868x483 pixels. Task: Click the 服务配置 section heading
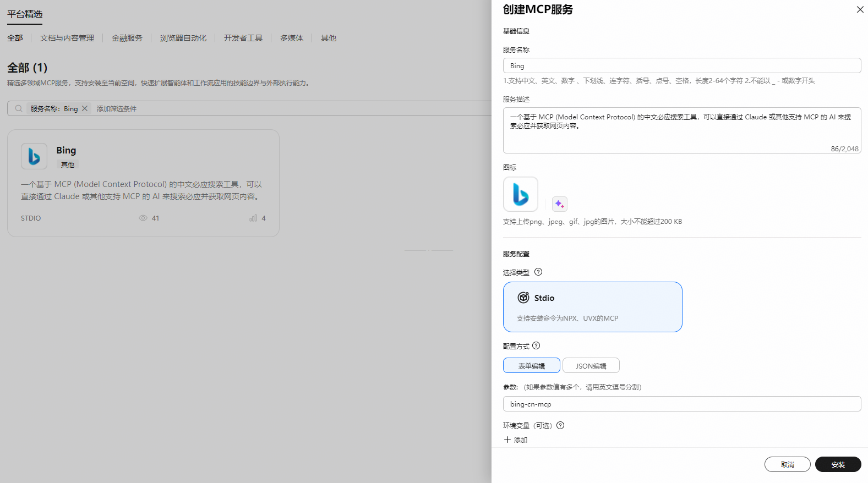[516, 254]
